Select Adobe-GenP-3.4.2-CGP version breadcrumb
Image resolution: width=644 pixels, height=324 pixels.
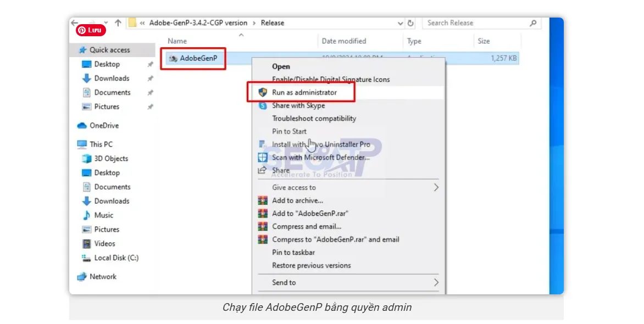(x=198, y=23)
